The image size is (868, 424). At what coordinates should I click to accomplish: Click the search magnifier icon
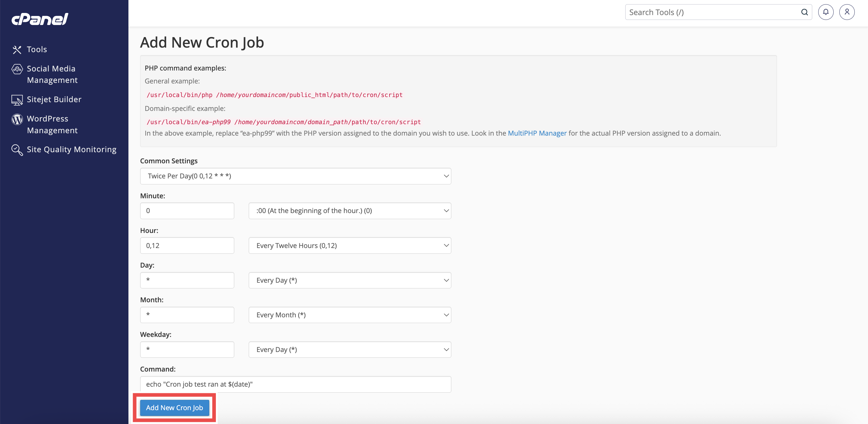(x=804, y=12)
